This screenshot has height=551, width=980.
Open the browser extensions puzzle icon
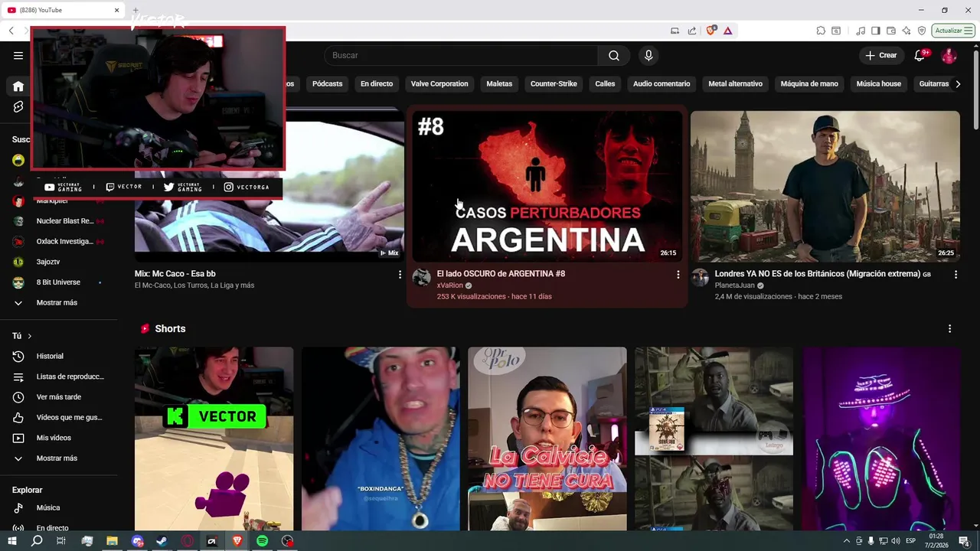click(x=821, y=31)
